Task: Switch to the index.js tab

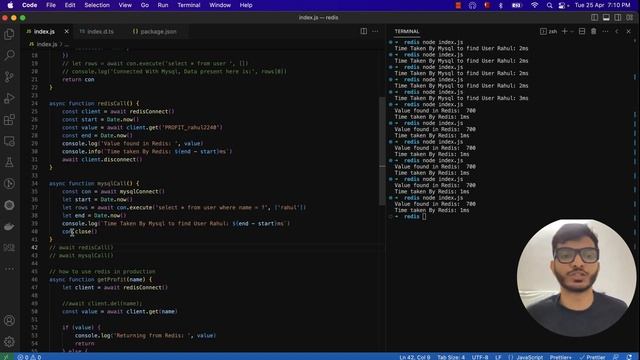Action: 44,31
